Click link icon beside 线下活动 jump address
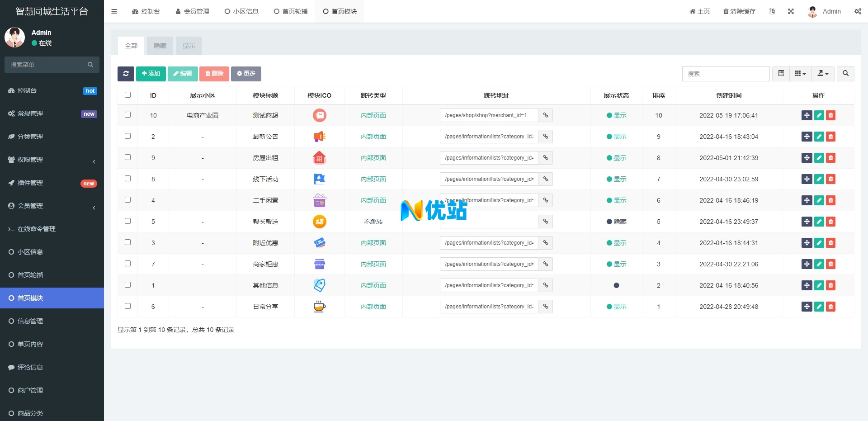 [546, 179]
